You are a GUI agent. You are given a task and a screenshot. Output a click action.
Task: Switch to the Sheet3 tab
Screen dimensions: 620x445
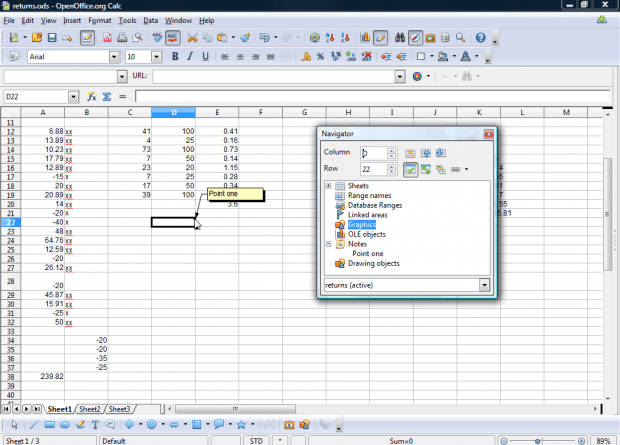click(119, 409)
